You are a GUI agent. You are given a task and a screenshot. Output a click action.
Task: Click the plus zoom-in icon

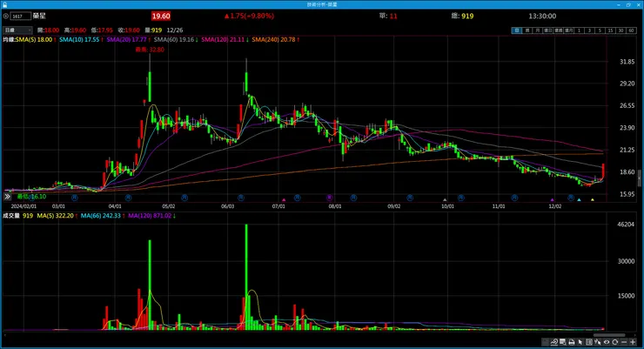633,342
